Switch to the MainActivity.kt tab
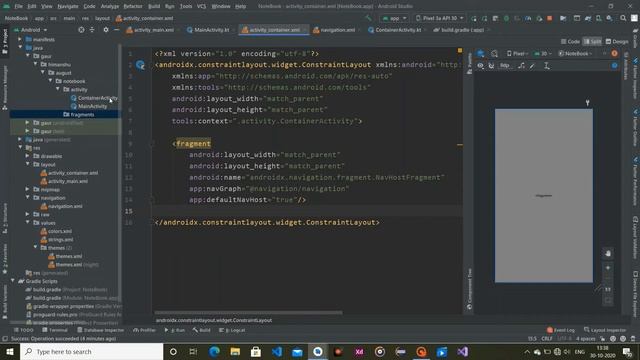 (x=208, y=30)
